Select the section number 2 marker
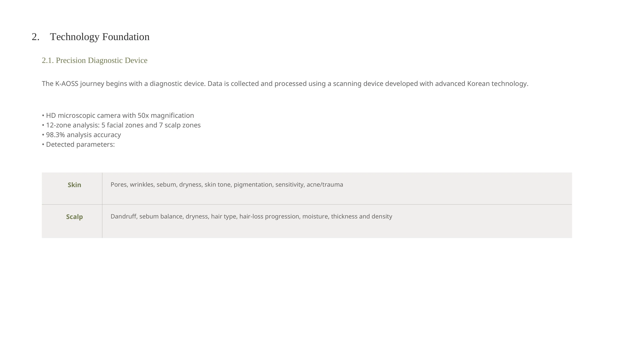644x362 pixels. click(x=35, y=37)
